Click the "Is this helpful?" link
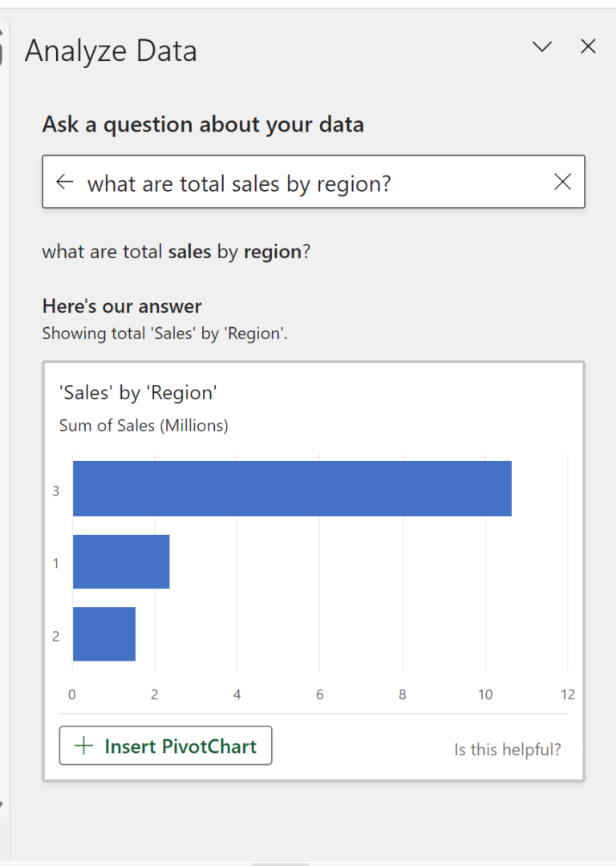The height and width of the screenshot is (866, 616). click(x=508, y=750)
